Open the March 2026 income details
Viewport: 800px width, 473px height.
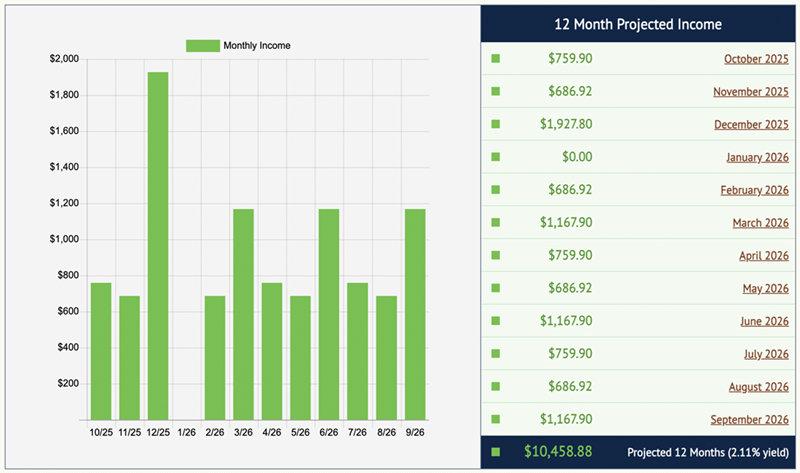coord(758,223)
